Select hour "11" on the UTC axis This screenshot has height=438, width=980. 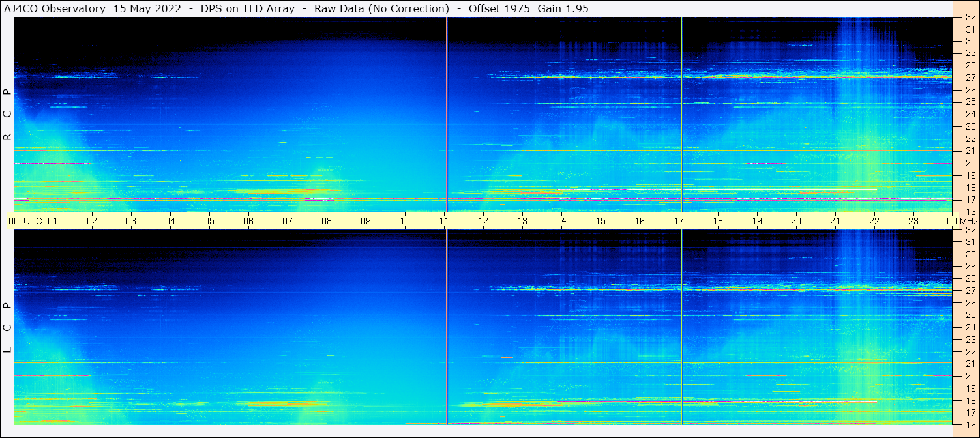click(x=444, y=221)
